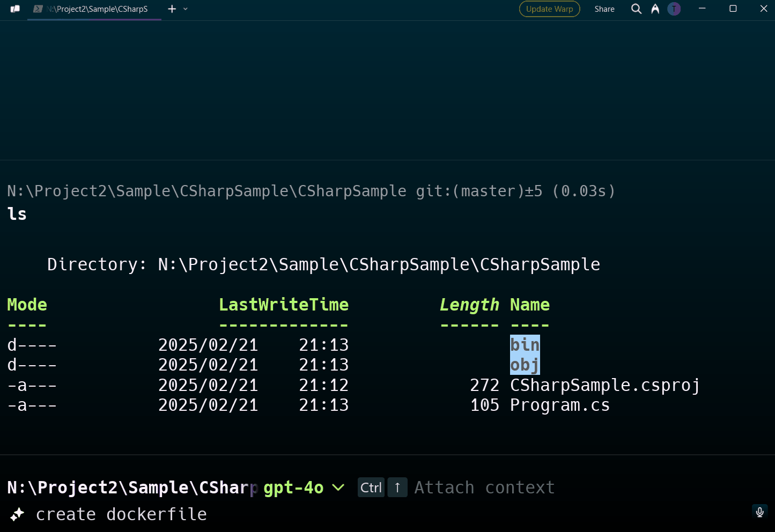Click the ls command text
The width and height of the screenshot is (775, 532).
[x=17, y=214]
